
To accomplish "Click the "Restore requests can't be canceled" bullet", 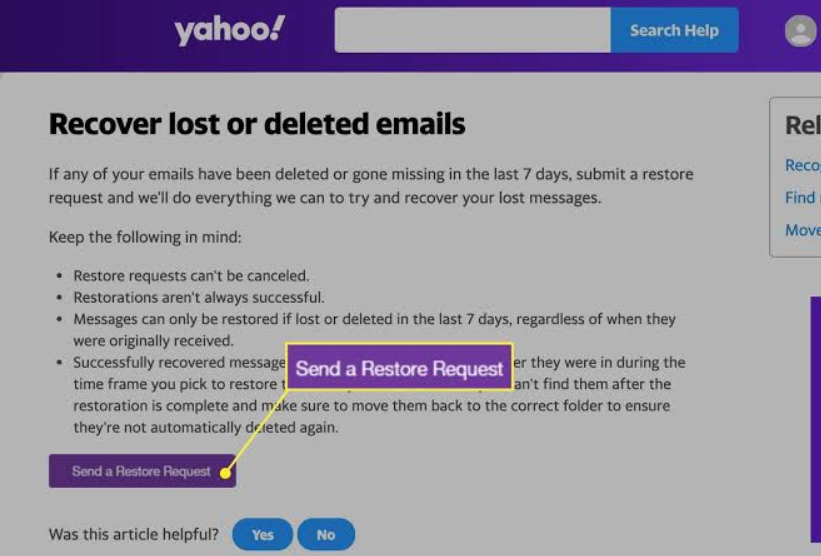I will tap(191, 275).
